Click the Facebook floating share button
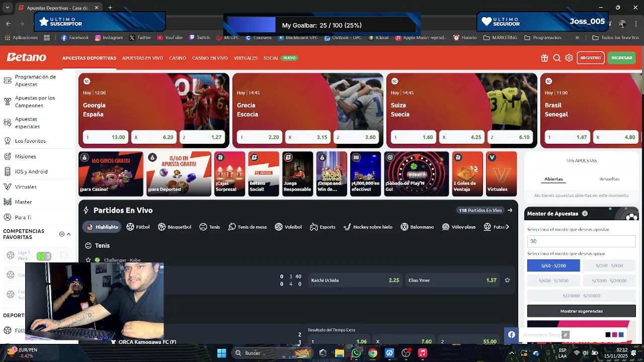 point(511,335)
